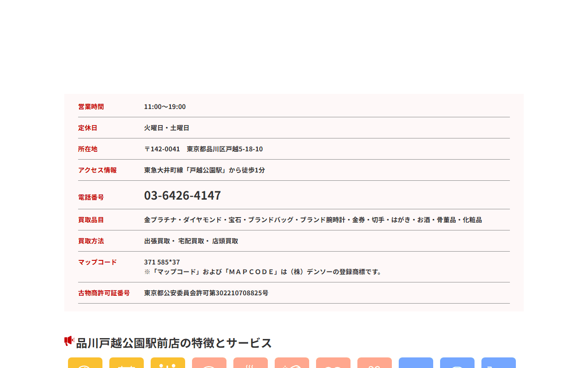The width and height of the screenshot is (588, 368).
Task: Click the map code value 371 585*37
Action: (x=162, y=262)
